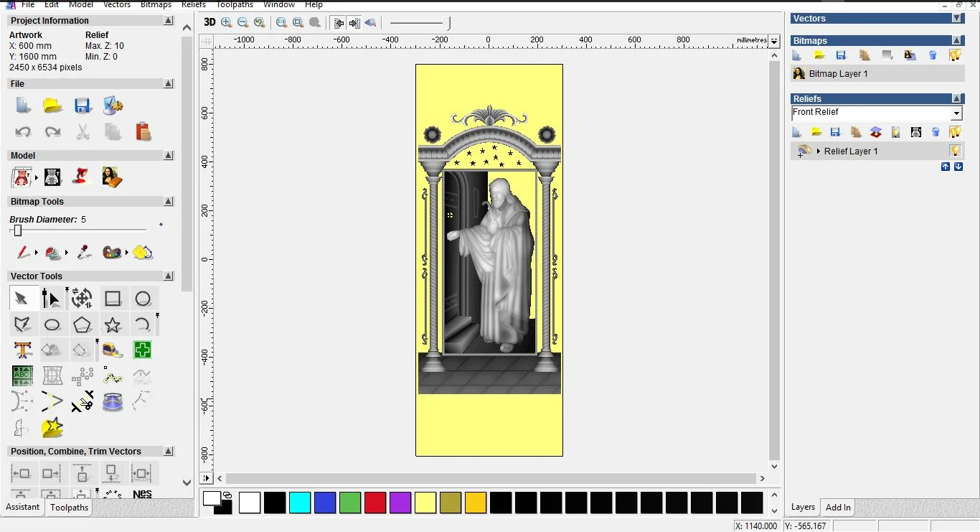Image resolution: width=980 pixels, height=532 pixels.
Task: Open the vector text tool
Action: click(22, 350)
